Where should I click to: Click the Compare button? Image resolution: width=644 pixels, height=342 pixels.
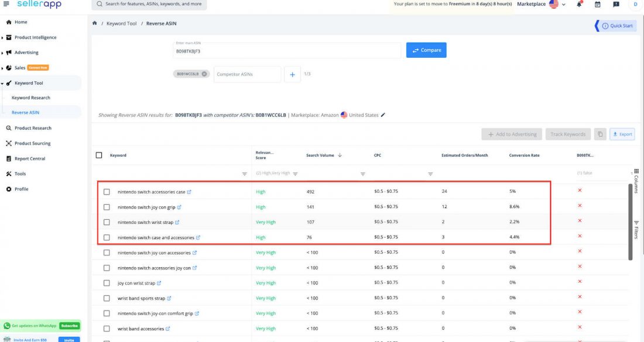426,50
